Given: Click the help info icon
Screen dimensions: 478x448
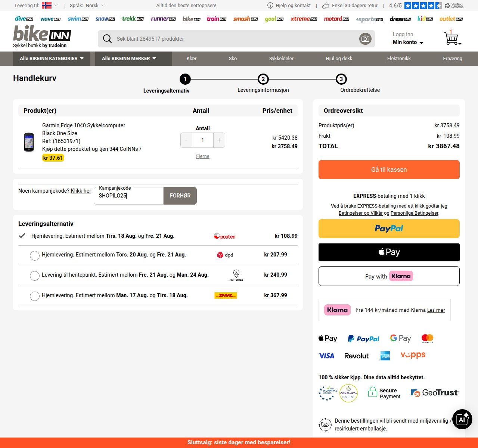Looking at the screenshot, I should click(x=270, y=5).
